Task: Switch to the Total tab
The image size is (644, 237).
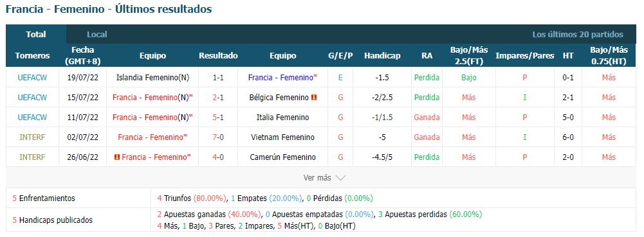Action: coord(36,35)
